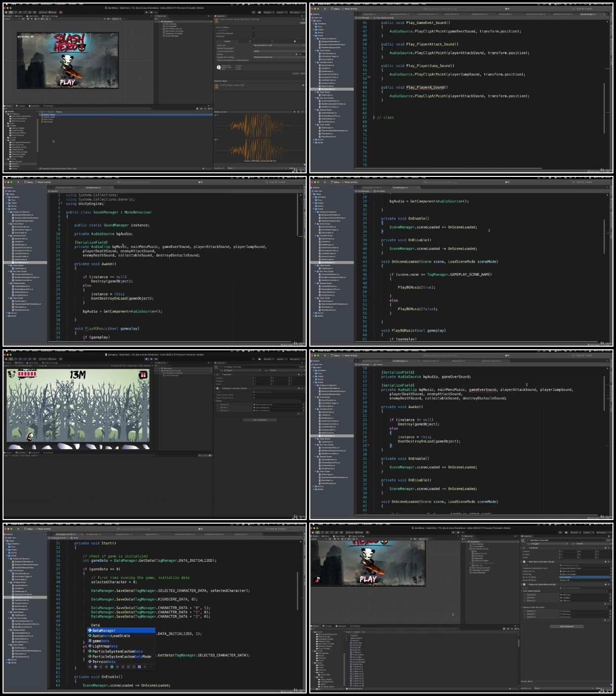Open Component menu in audio waveform Unity window

pos(60,4)
